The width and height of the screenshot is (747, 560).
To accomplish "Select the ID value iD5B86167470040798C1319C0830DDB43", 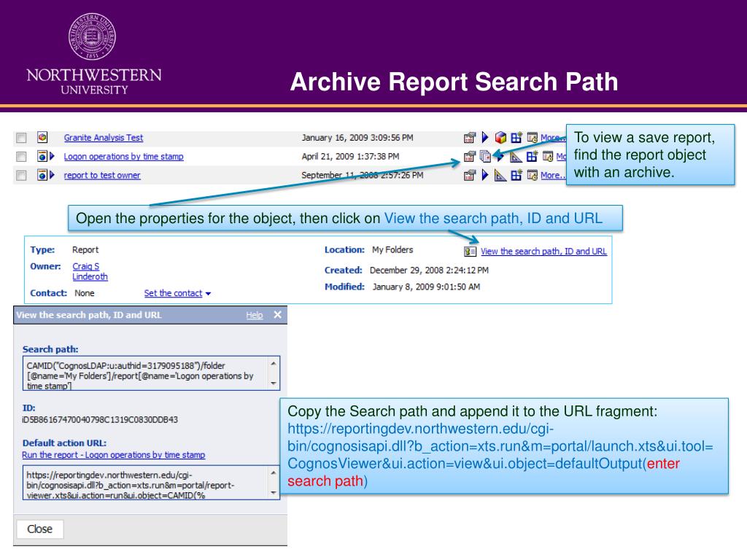I will pos(100,420).
